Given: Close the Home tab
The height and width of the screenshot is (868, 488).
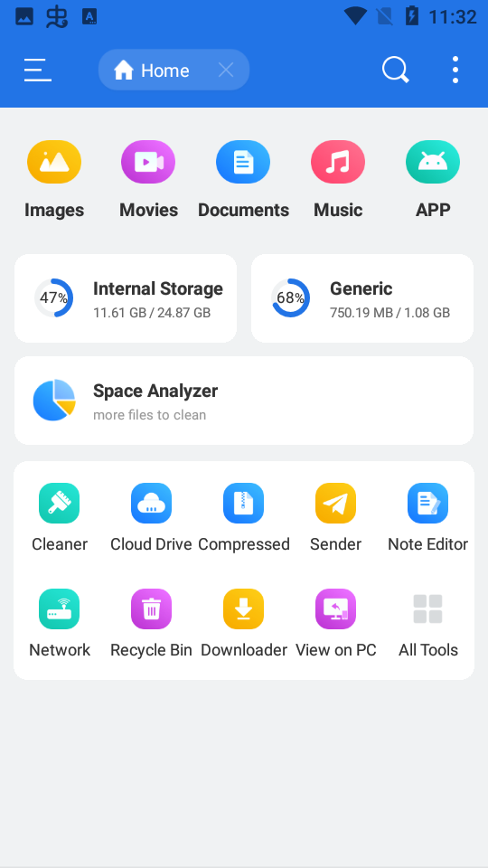Looking at the screenshot, I should pos(226,71).
